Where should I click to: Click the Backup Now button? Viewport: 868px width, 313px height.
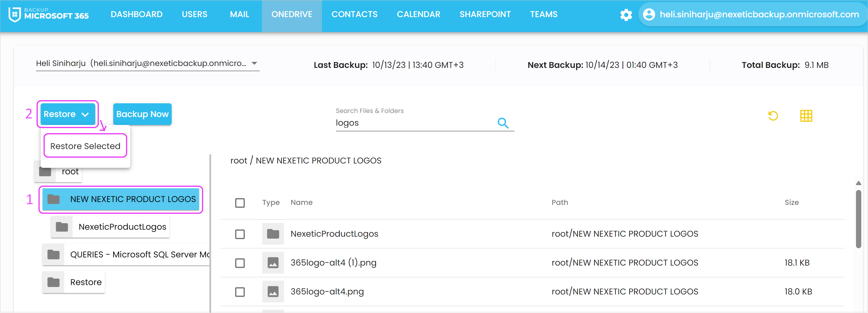[142, 114]
